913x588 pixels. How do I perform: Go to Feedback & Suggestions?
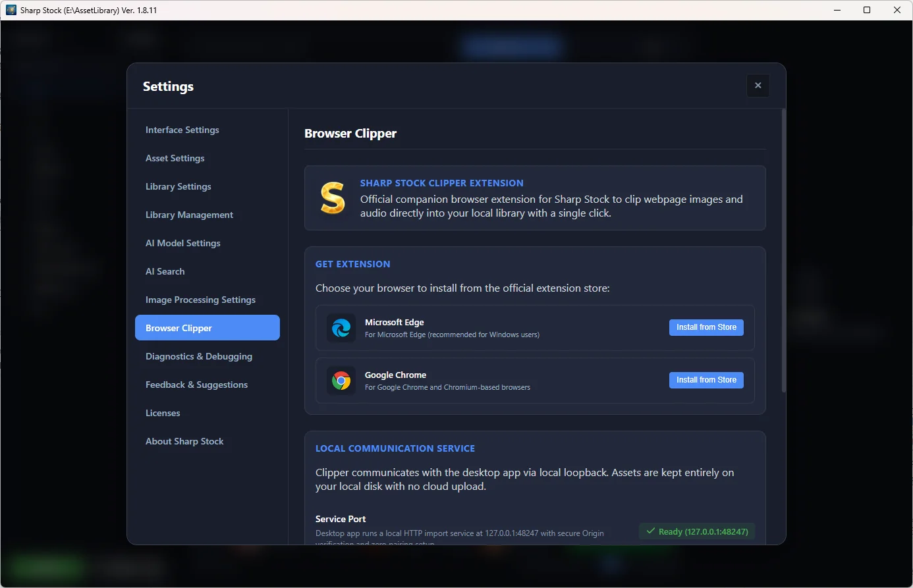tap(207, 385)
